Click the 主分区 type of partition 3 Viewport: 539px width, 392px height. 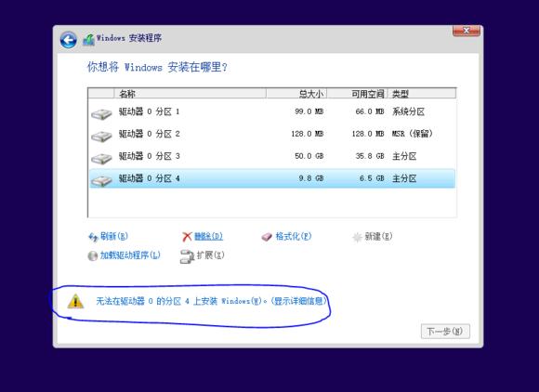pos(404,156)
